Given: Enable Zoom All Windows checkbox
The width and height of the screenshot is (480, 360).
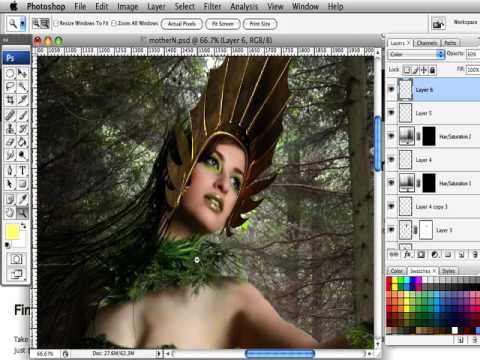Looking at the screenshot, I should [x=114, y=23].
